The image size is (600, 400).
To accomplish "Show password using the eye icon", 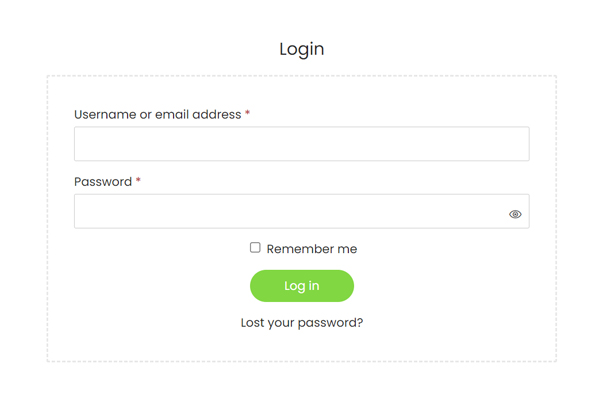I will [x=515, y=214].
